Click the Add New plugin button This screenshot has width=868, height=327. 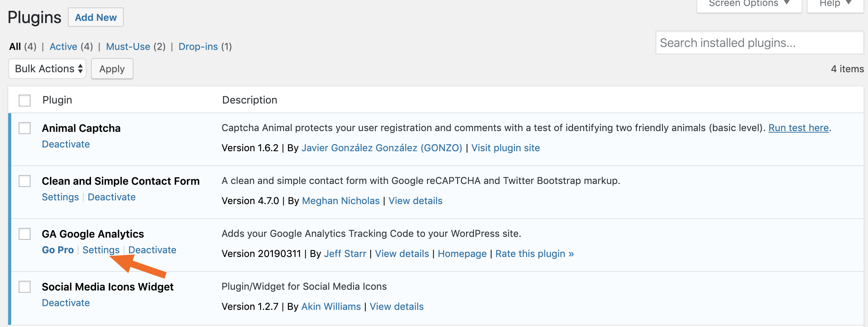(96, 17)
